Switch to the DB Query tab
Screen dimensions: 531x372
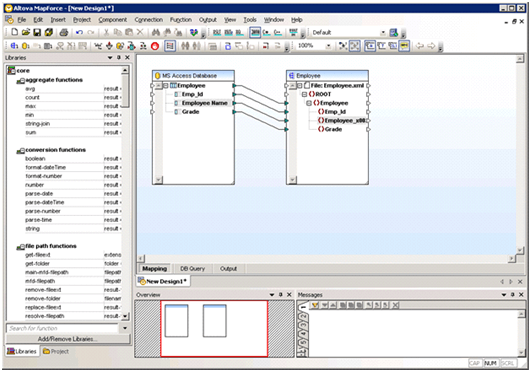coord(192,268)
